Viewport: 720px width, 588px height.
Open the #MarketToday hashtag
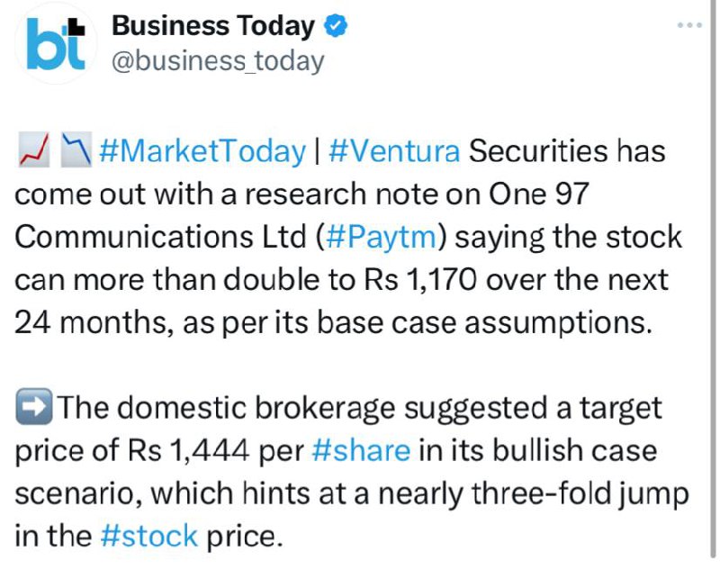202,150
